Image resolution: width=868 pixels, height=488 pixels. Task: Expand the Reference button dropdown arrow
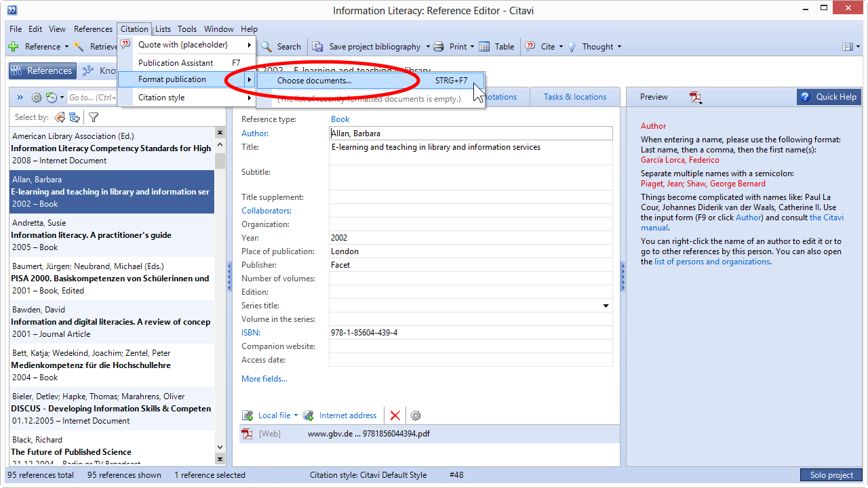pos(66,47)
